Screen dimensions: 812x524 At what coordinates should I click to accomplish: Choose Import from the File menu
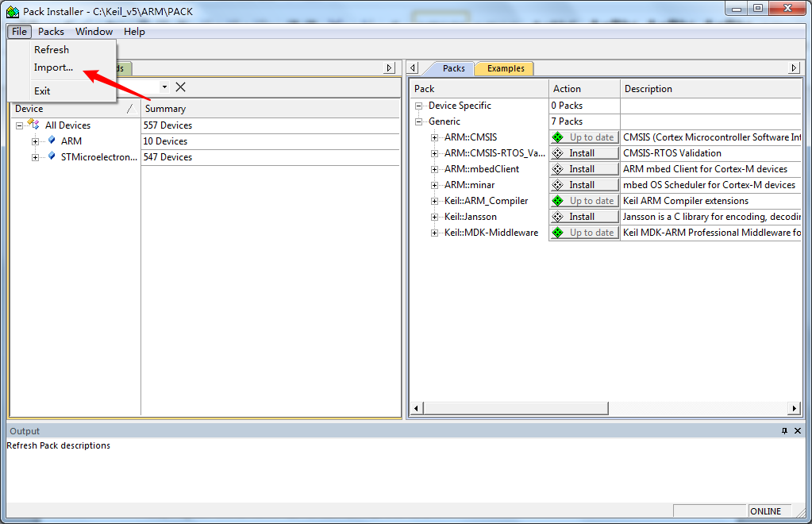[x=53, y=67]
